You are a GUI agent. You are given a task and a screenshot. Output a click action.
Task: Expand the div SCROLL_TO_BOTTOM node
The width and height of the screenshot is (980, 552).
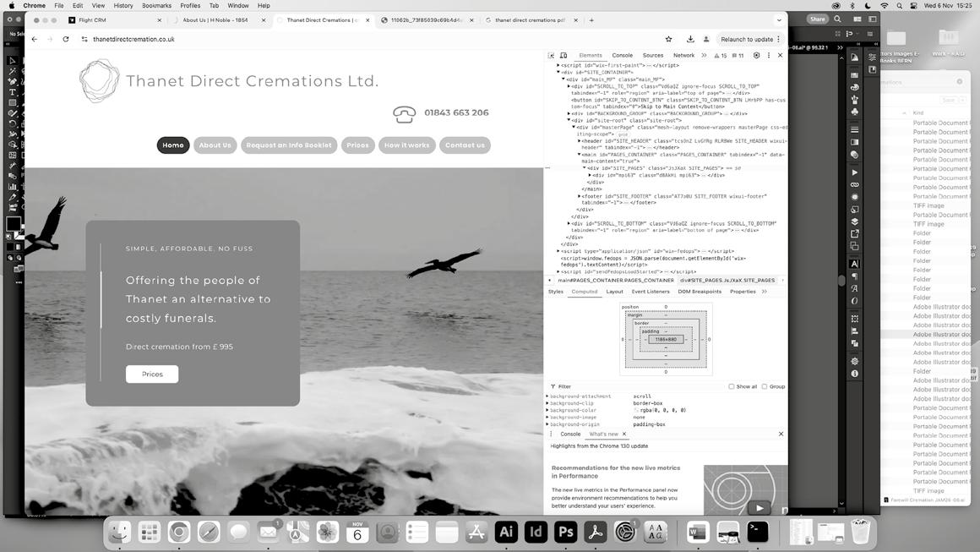[x=568, y=223]
